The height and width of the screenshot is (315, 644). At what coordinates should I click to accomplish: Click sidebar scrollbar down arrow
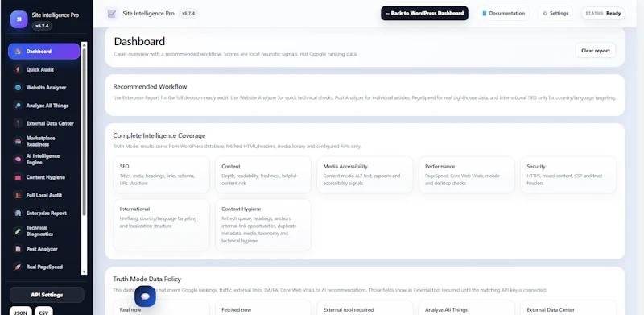[x=85, y=271]
